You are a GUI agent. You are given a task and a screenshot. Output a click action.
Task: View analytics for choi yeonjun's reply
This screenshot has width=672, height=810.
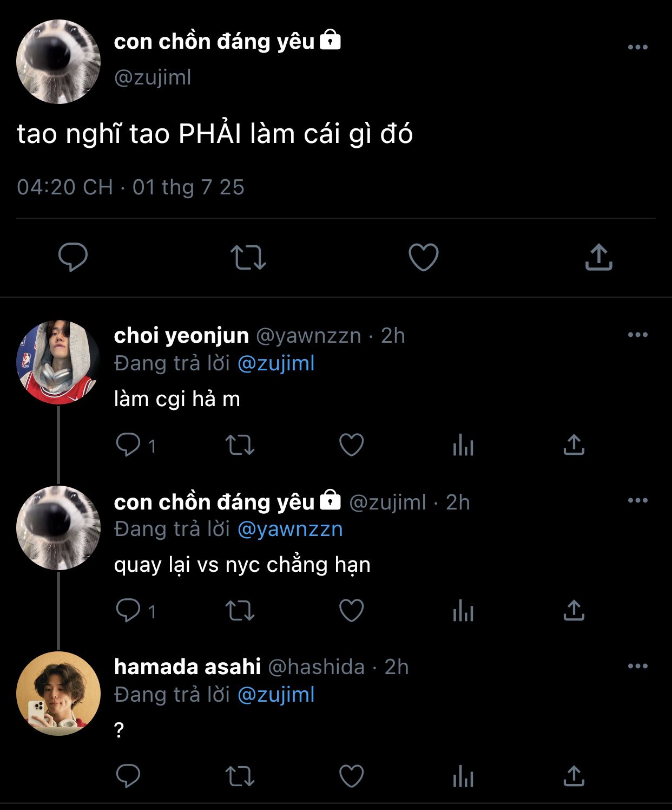pos(463,445)
